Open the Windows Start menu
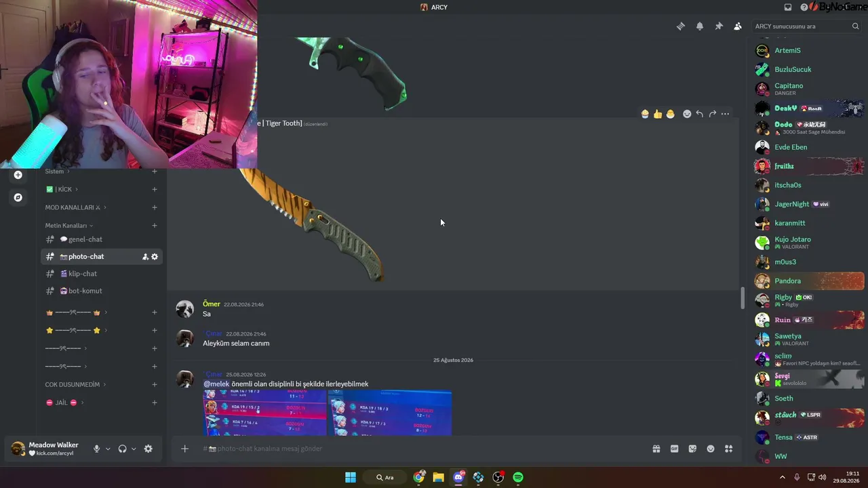This screenshot has height=488, width=868. click(x=351, y=477)
